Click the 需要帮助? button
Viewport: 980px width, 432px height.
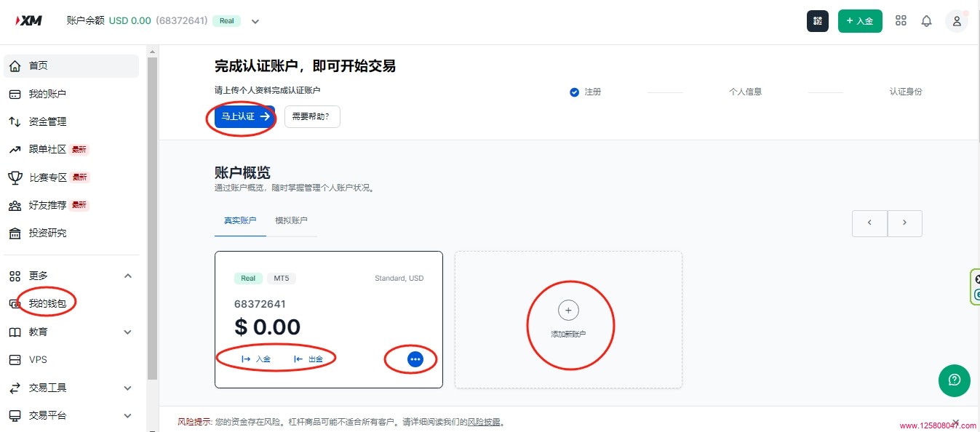[312, 116]
